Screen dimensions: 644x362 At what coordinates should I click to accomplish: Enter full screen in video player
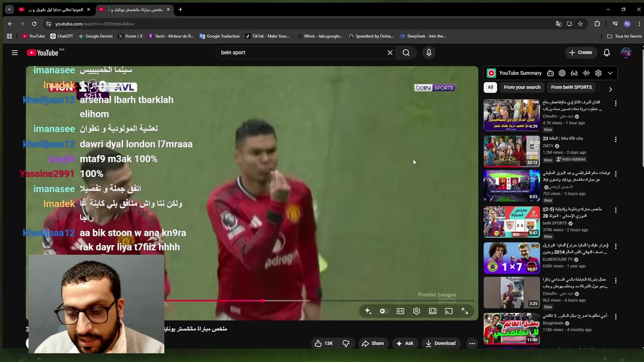465,311
